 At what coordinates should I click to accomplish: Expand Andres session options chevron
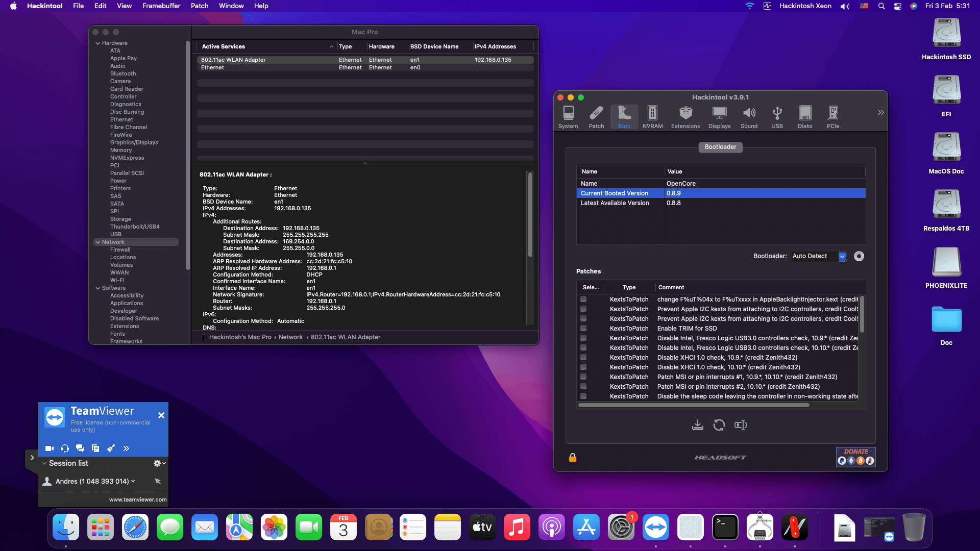[133, 481]
